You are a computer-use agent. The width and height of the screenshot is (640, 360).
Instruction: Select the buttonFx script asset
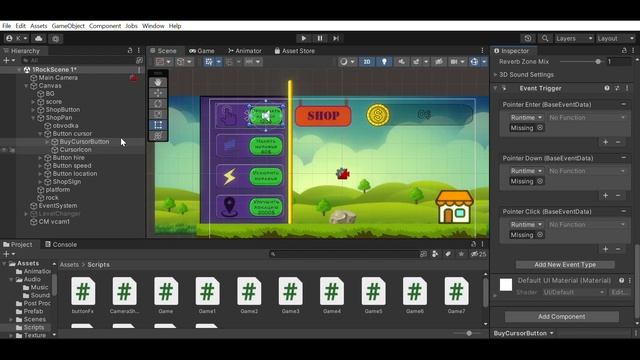tap(83, 295)
